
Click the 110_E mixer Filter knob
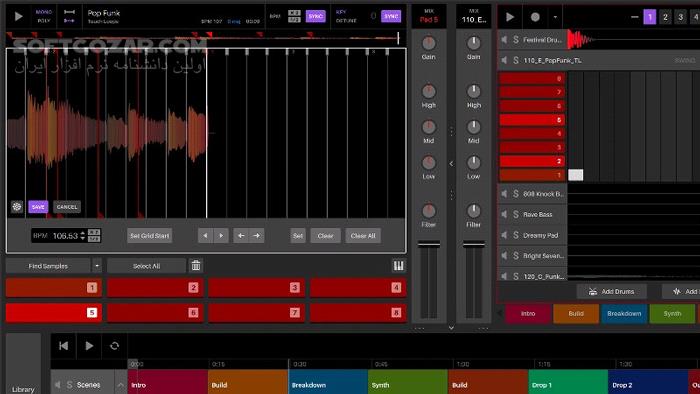[474, 211]
